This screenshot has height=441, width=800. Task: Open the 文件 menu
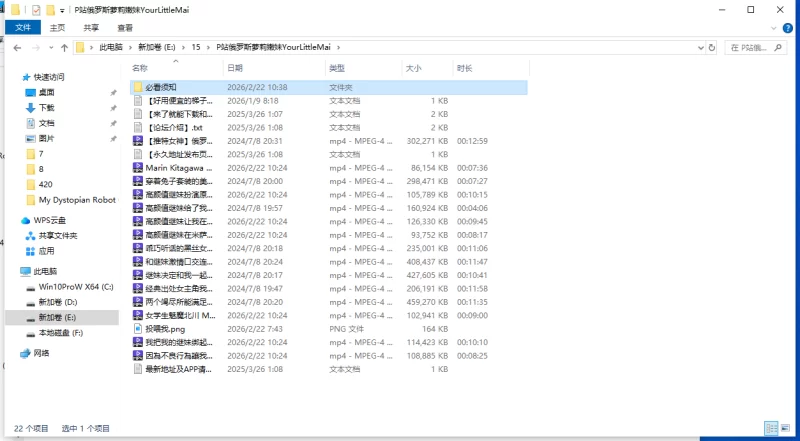tap(23, 28)
